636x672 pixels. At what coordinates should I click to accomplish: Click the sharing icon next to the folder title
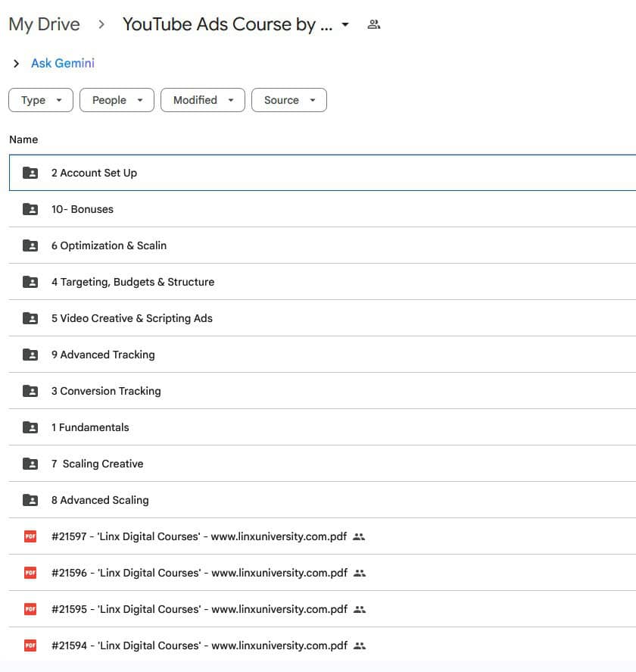373,23
